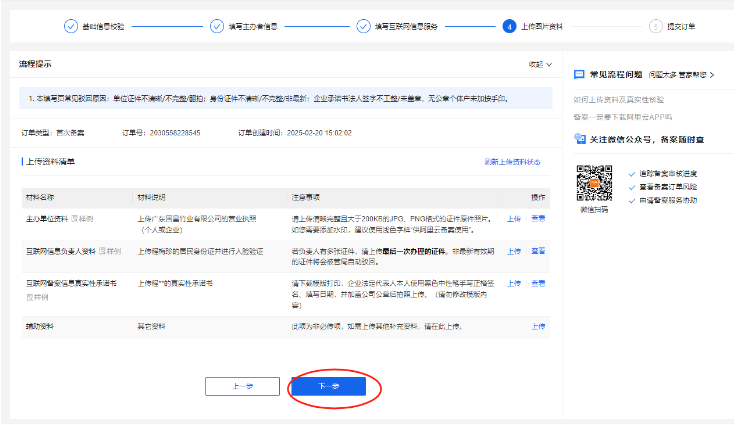Open help link 如何上传资料及真实性核验

click(x=619, y=101)
